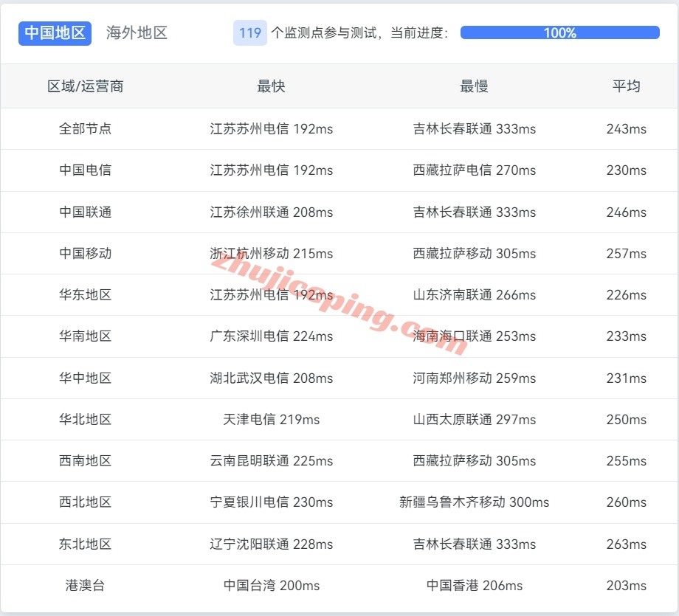Click the 平均 column header
This screenshot has width=679, height=616.
626,86
